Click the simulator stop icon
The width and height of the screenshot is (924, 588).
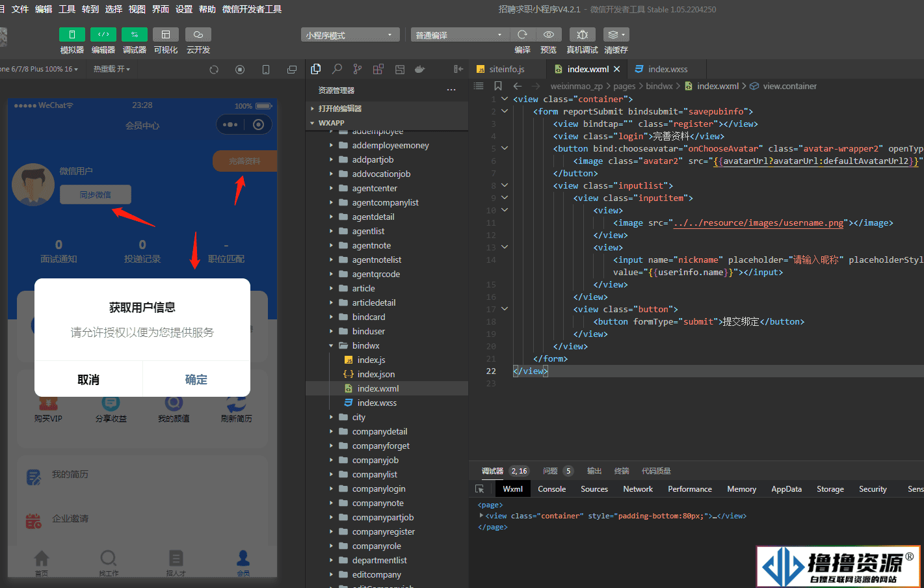(x=240, y=70)
